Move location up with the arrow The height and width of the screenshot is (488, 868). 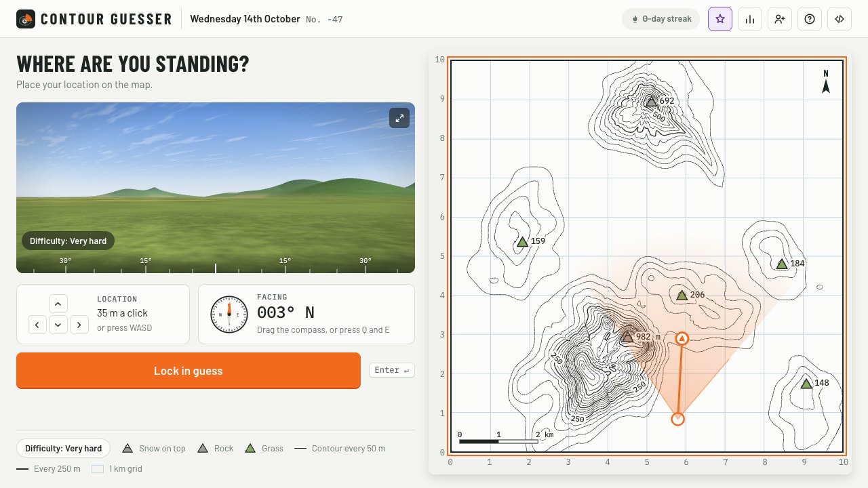[x=58, y=304]
